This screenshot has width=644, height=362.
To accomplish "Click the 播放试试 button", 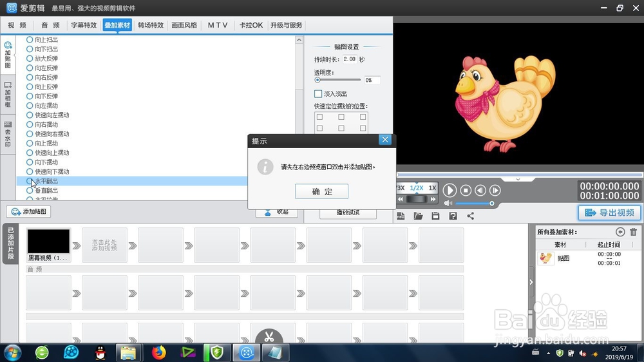I will click(x=348, y=213).
